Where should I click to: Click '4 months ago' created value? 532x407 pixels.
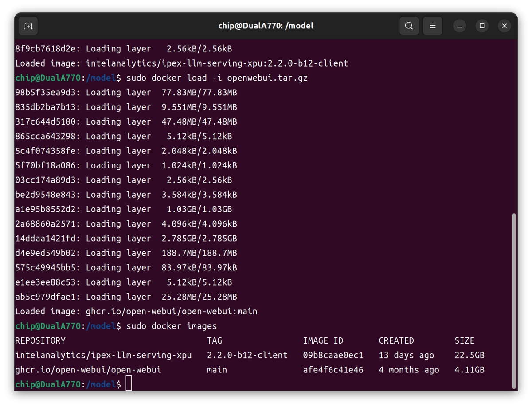tap(409, 370)
